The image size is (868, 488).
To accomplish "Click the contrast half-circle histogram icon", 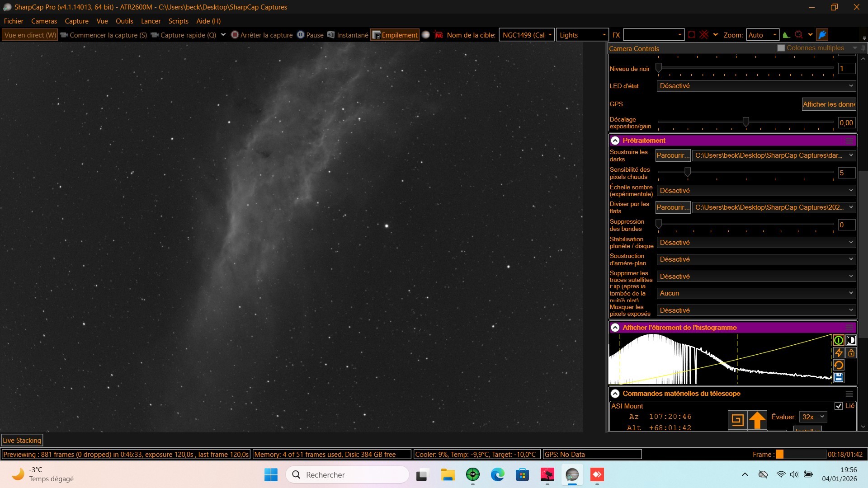I will 851,340.
